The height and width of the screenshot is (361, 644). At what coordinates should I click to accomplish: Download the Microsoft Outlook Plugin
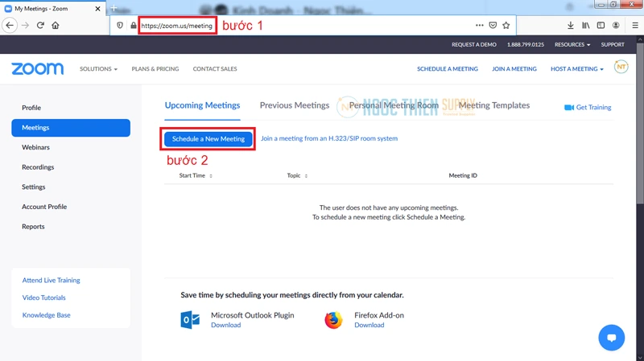[225, 326]
